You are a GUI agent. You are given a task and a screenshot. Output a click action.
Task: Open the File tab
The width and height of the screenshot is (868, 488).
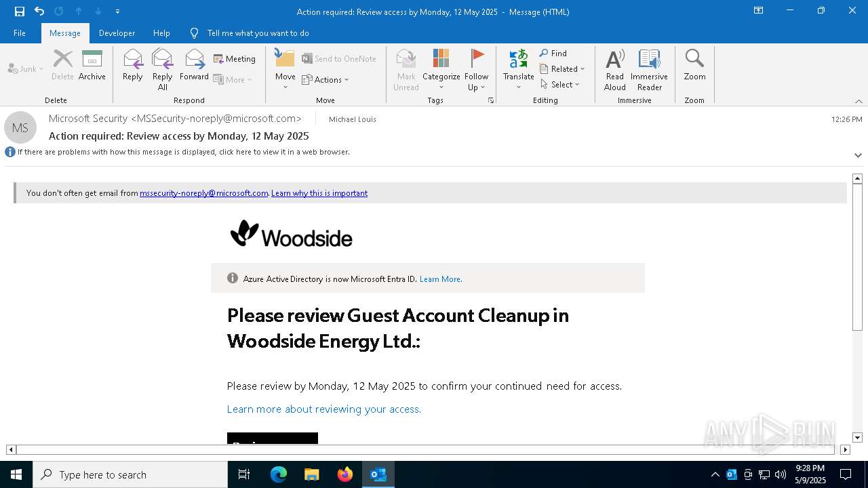click(20, 33)
